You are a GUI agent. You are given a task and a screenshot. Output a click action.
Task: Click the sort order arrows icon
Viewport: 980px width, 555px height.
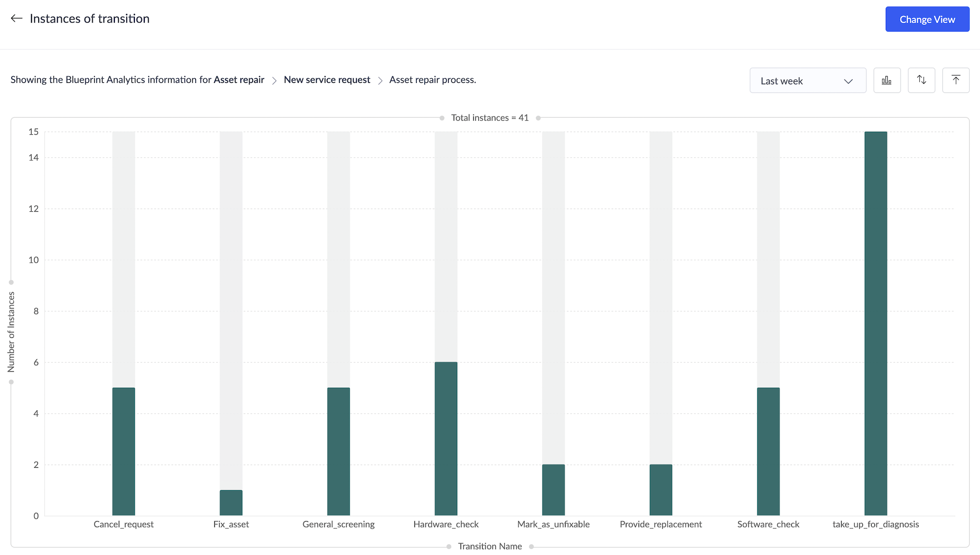click(x=921, y=80)
